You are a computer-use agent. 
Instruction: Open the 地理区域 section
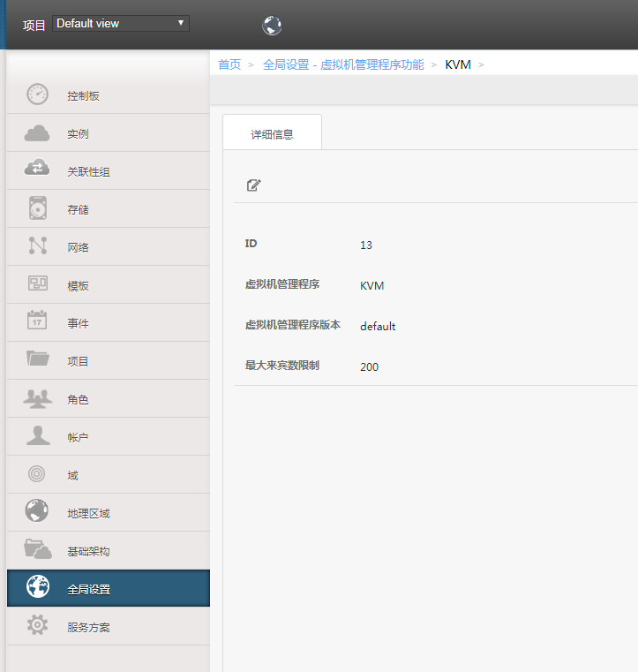click(x=109, y=512)
